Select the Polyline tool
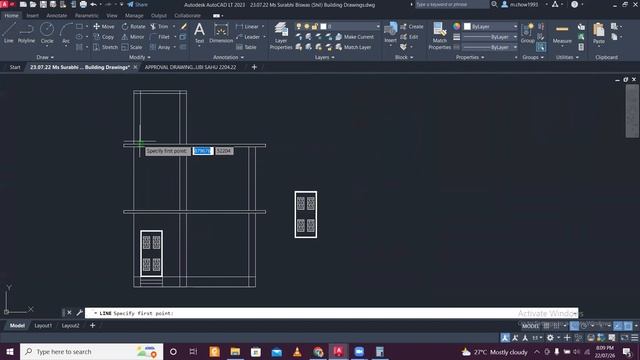This screenshot has width=640, height=360. (x=26, y=33)
